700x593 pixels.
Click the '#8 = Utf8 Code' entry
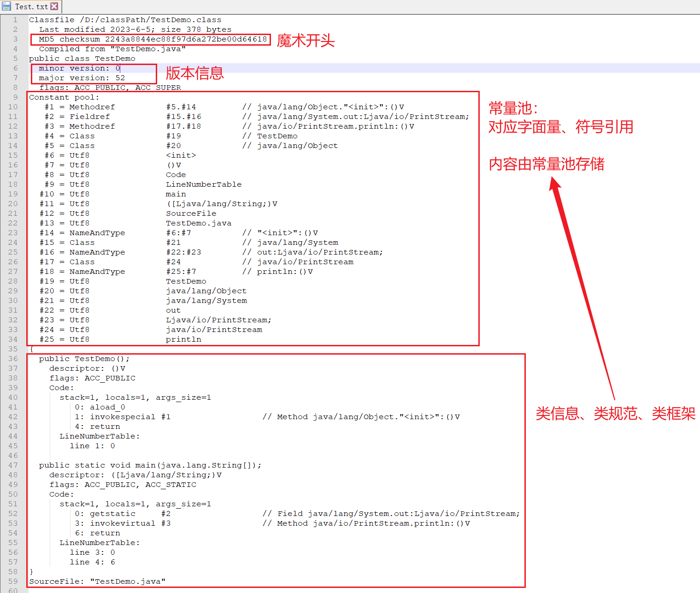point(115,175)
